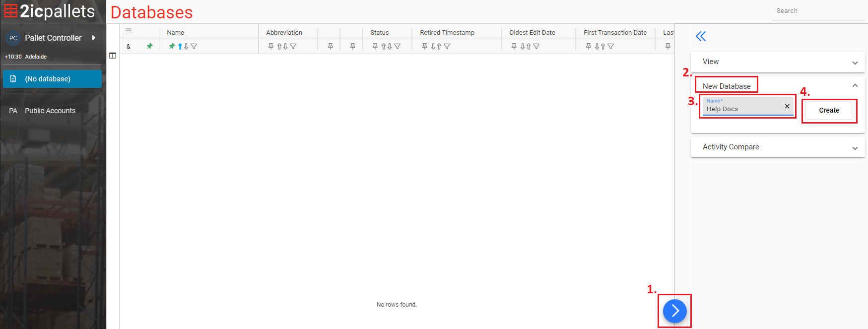
Task: Select the (No database) sidebar item
Action: click(52, 79)
